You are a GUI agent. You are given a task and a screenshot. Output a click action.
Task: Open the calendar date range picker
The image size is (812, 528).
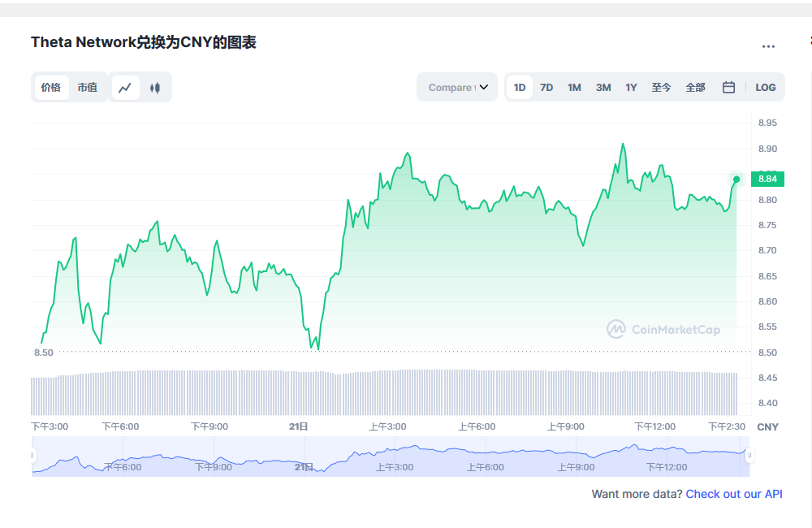pos(728,87)
